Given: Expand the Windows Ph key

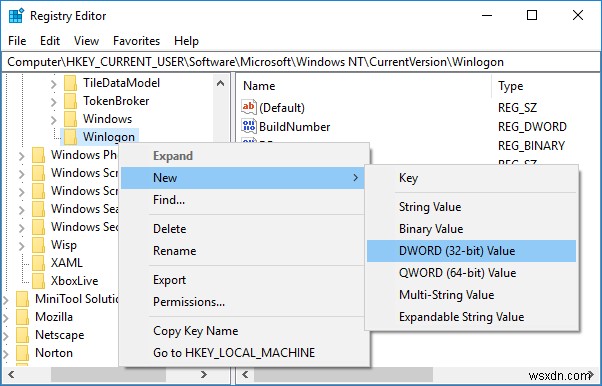Looking at the screenshot, I should point(22,156).
